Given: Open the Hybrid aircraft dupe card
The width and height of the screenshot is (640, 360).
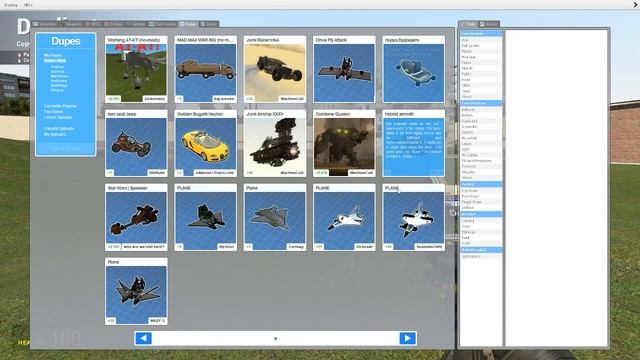Looking at the screenshot, I should coord(413,143).
